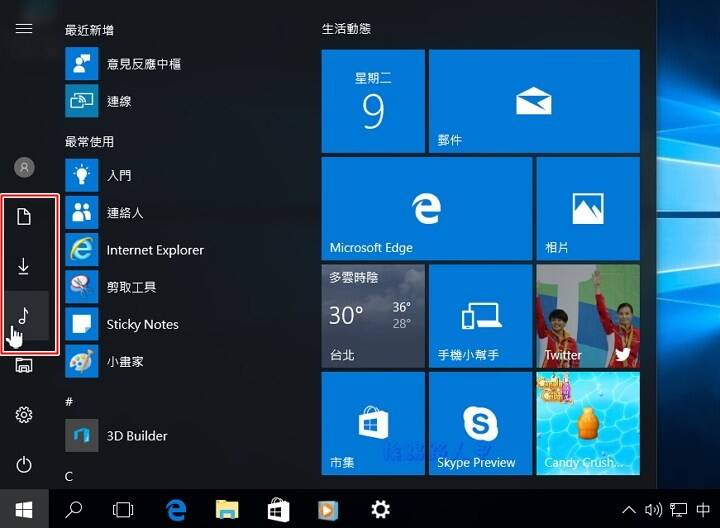This screenshot has height=528, width=720.
Task: Open the Microsoft Edge tile
Action: 427,208
